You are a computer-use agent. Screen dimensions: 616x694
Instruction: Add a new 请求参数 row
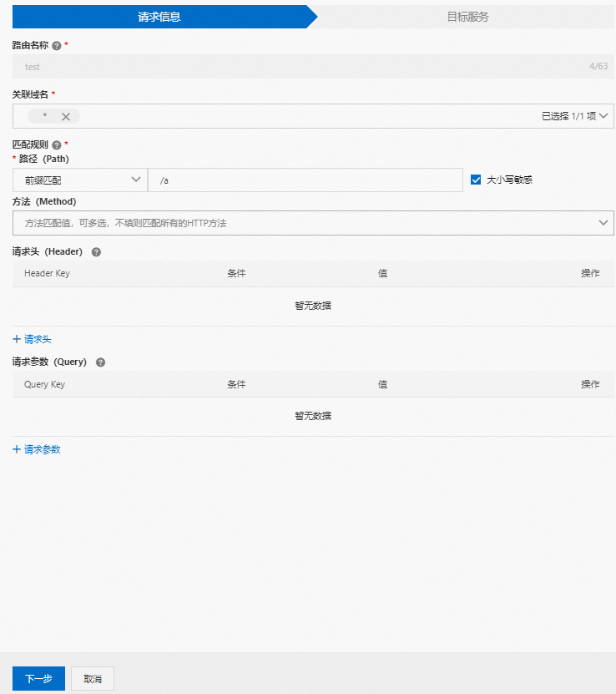(x=36, y=449)
